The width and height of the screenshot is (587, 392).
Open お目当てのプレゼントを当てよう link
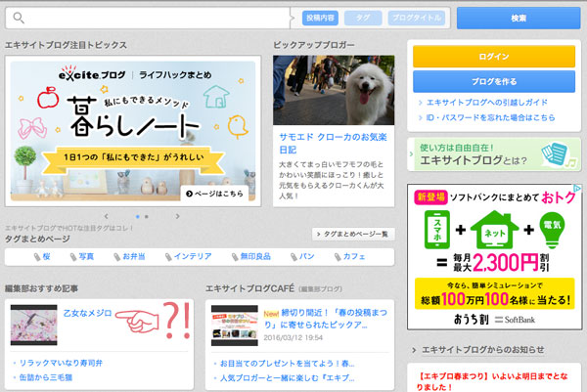pos(287,364)
